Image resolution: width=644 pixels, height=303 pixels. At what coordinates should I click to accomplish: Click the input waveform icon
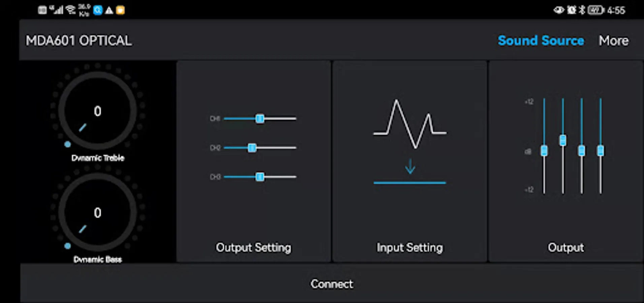pyautogui.click(x=410, y=124)
